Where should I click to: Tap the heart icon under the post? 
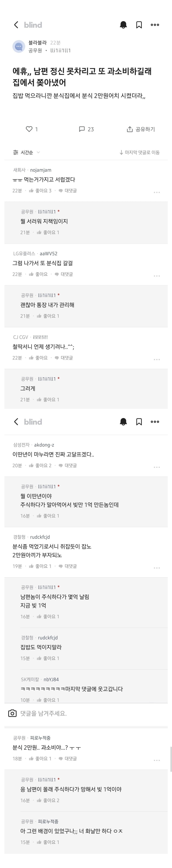(x=29, y=129)
